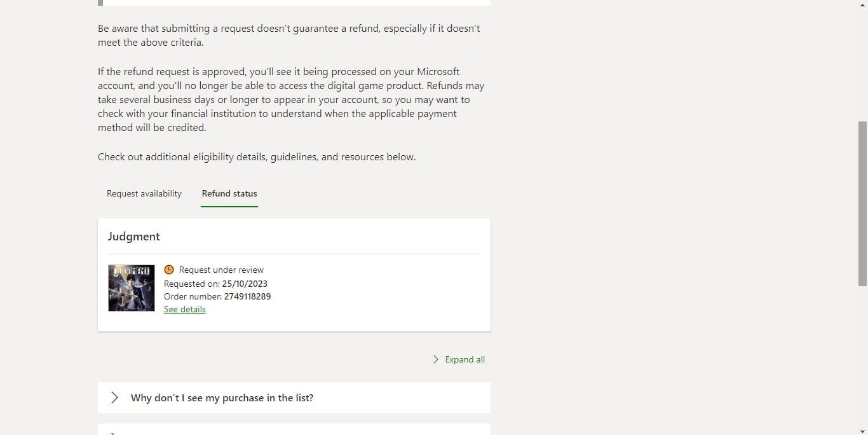
Task: Click the scrollbar up arrow
Action: pyautogui.click(x=863, y=5)
